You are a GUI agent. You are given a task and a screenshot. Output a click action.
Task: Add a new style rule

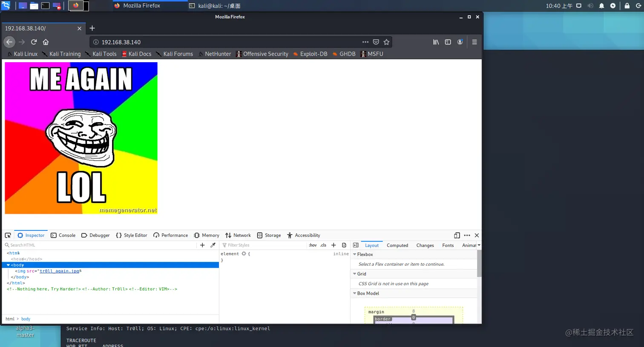coord(333,245)
